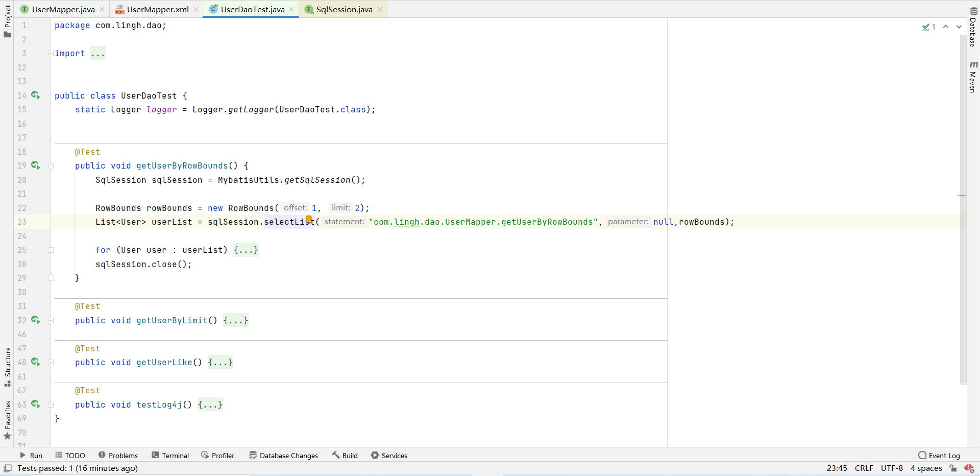Open the indent settings '4 spaces'
Image resolution: width=980 pixels, height=476 pixels.
tap(926, 468)
